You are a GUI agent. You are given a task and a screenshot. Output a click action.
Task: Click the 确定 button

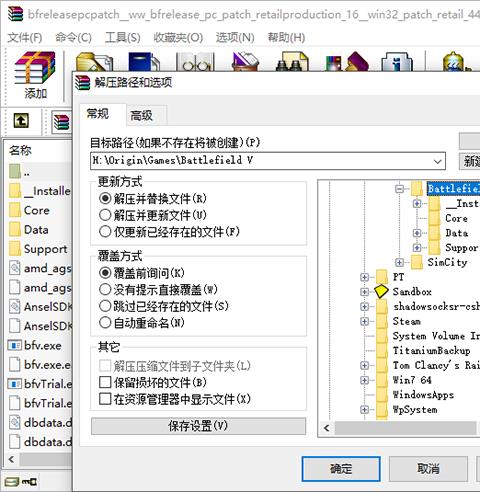pyautogui.click(x=341, y=469)
